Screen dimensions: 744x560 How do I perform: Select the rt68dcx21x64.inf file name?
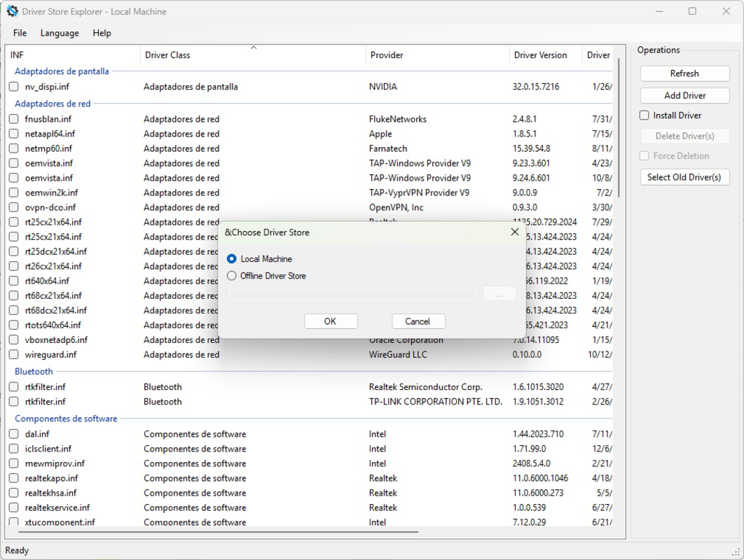point(56,310)
